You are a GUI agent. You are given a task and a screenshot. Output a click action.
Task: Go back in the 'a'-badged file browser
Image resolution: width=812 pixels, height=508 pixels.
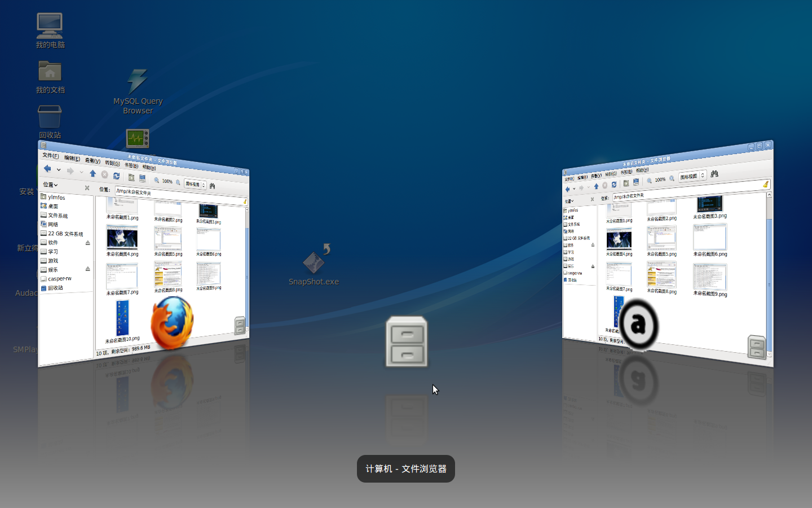pos(567,189)
